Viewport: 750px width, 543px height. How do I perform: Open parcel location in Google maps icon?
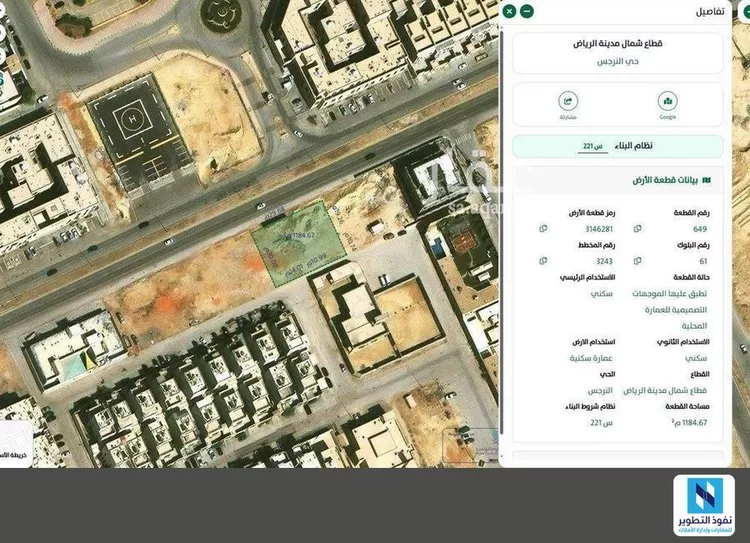tap(667, 101)
